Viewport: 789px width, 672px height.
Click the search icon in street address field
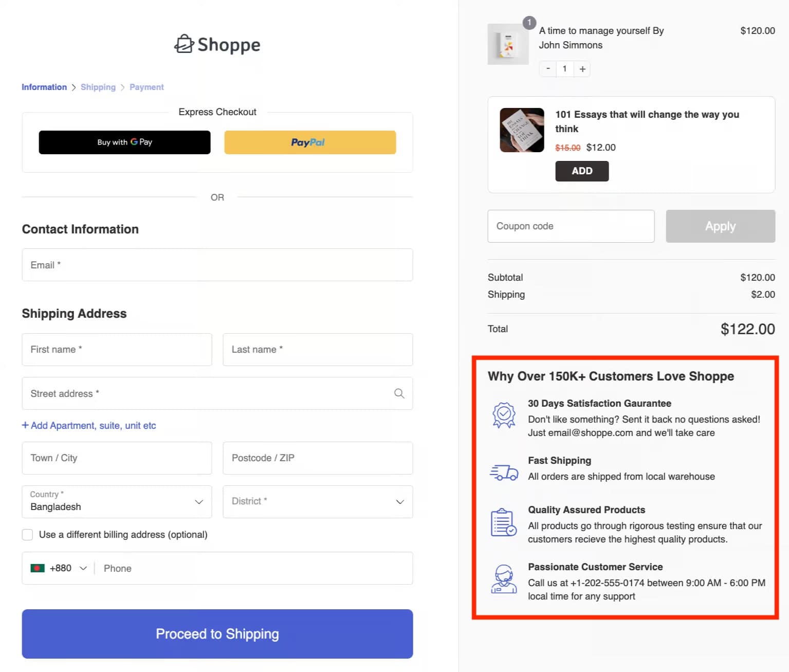coord(399,393)
